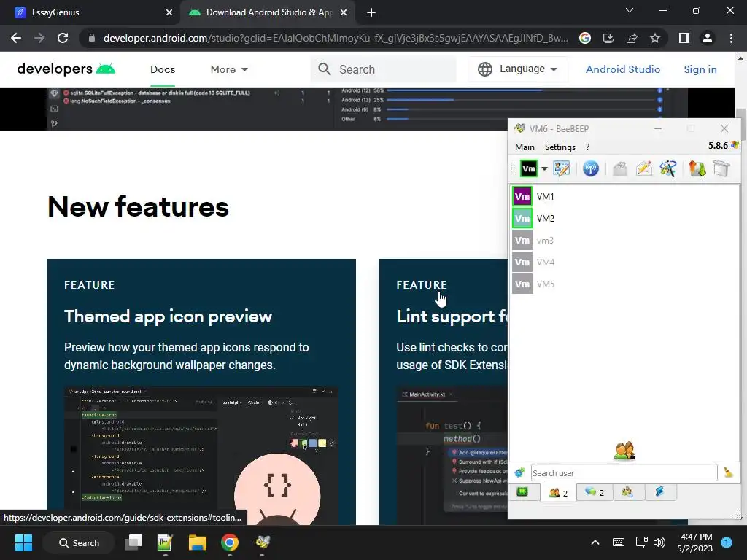Go back using the browser back arrow
Image resolution: width=747 pixels, height=560 pixels.
(x=16, y=38)
